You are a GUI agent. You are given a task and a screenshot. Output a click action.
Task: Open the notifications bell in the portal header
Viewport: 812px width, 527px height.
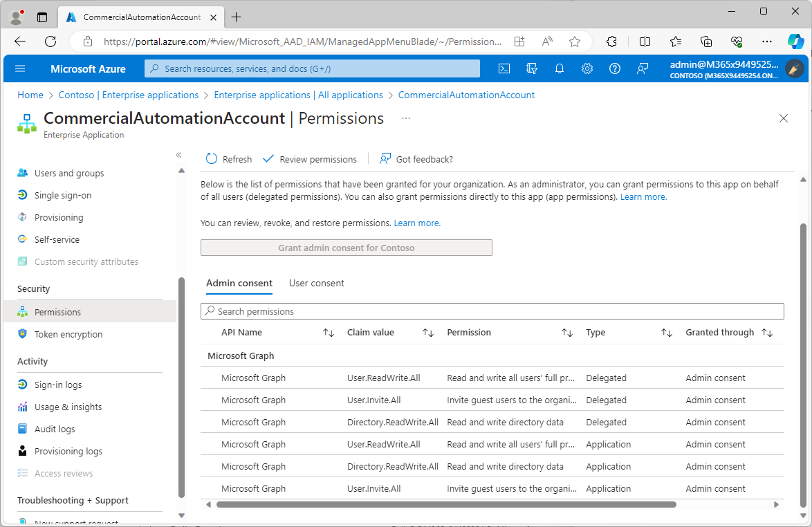(x=559, y=68)
